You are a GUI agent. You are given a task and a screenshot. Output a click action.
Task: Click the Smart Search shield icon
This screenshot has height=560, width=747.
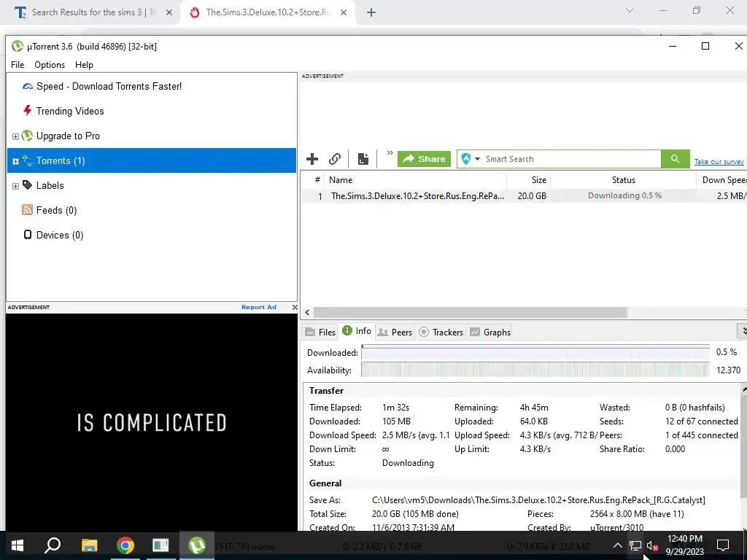[x=466, y=159]
